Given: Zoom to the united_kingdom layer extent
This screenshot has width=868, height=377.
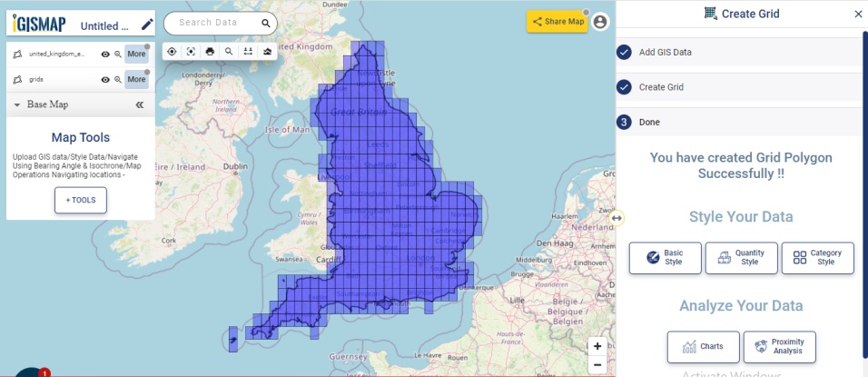Looking at the screenshot, I should pos(118,55).
